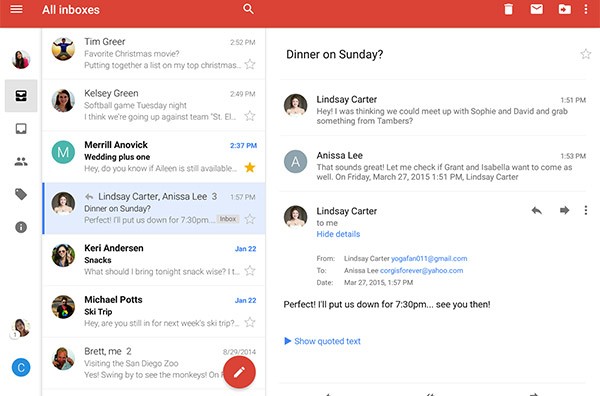This screenshot has width=600, height=396.
Task: Select All inboxes sidebar item
Action: 21,96
